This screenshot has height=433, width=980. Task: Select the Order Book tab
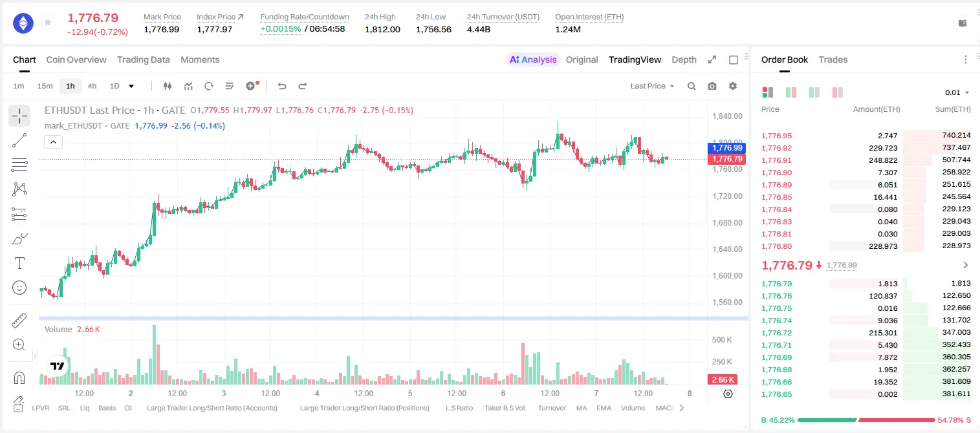point(785,59)
